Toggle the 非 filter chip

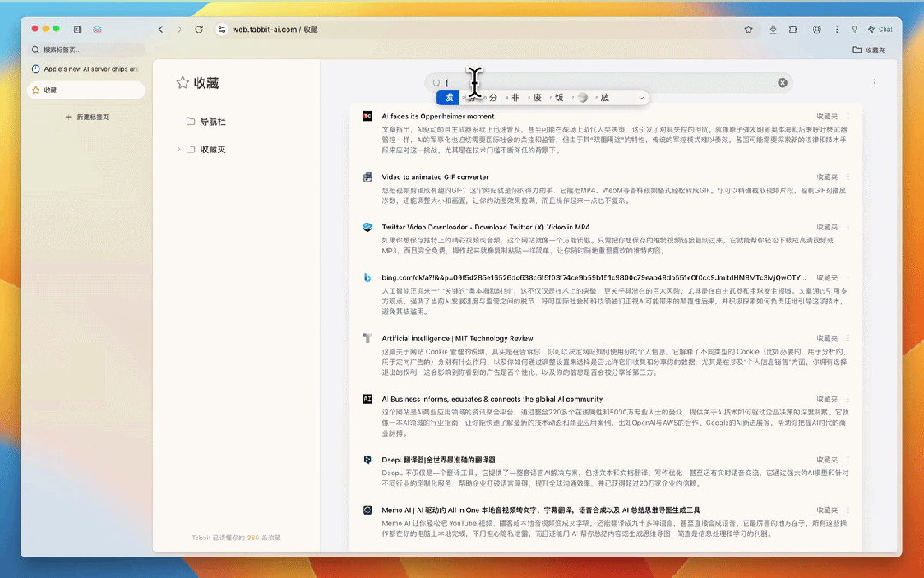point(514,98)
